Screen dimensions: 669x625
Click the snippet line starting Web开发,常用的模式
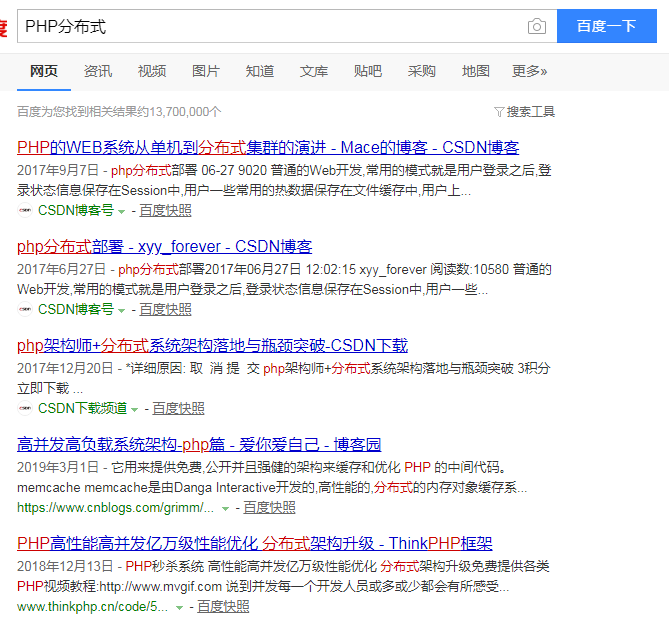click(253, 289)
